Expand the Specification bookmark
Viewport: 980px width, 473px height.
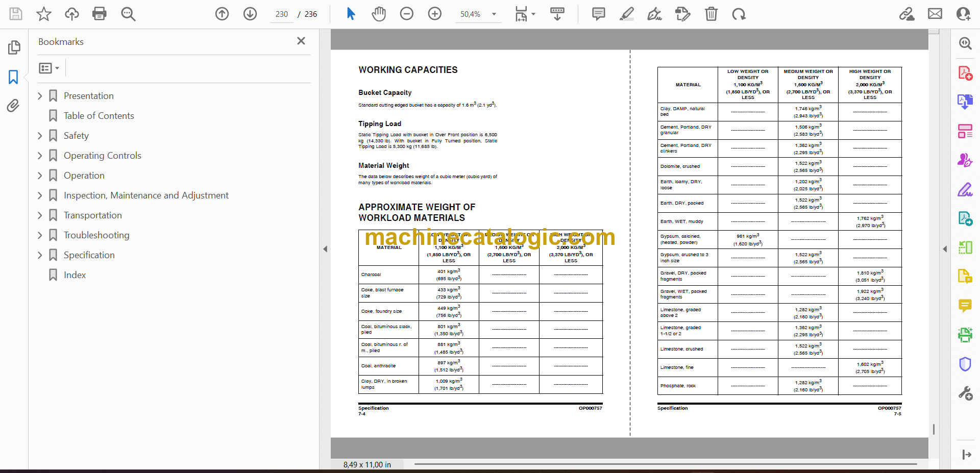40,255
